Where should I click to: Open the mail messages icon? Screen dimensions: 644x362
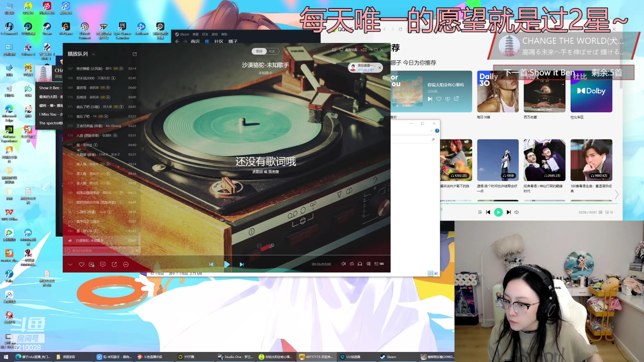[x=334, y=50]
